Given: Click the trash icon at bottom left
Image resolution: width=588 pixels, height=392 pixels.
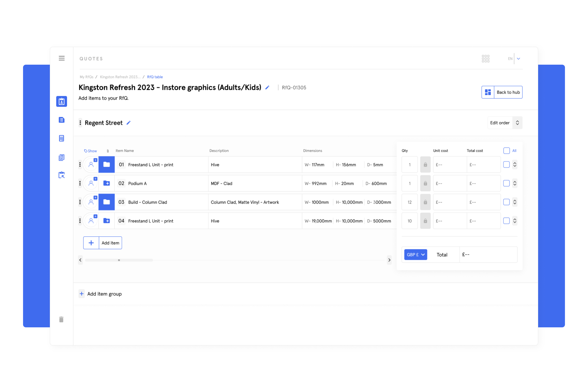Looking at the screenshot, I should click(x=61, y=319).
